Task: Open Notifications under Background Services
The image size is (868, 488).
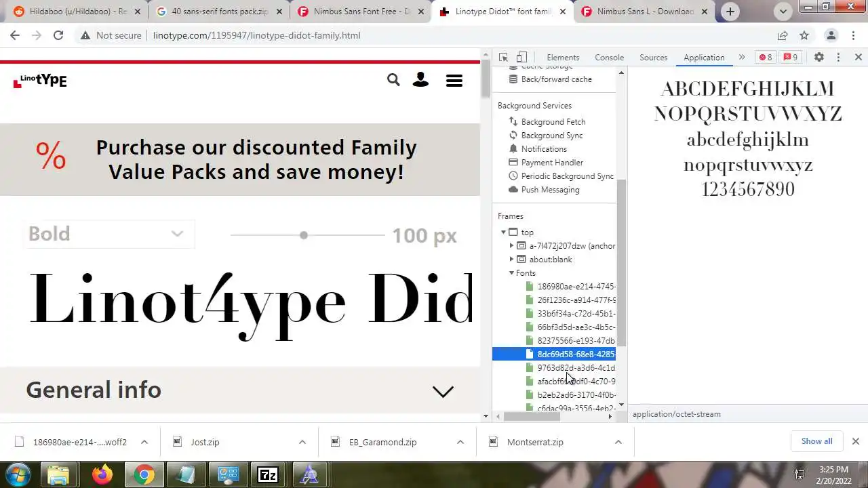Action: click(x=544, y=149)
